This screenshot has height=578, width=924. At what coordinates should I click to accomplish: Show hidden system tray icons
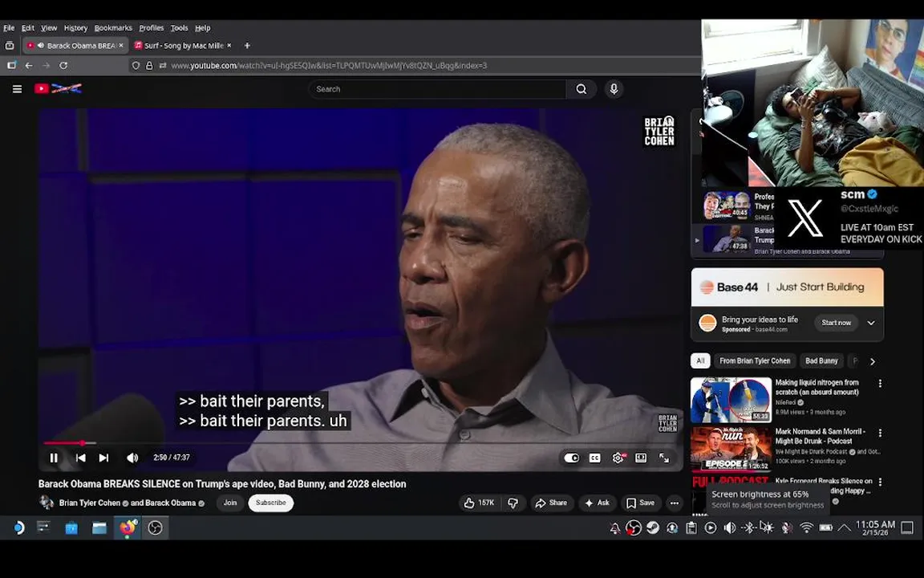pos(845,528)
